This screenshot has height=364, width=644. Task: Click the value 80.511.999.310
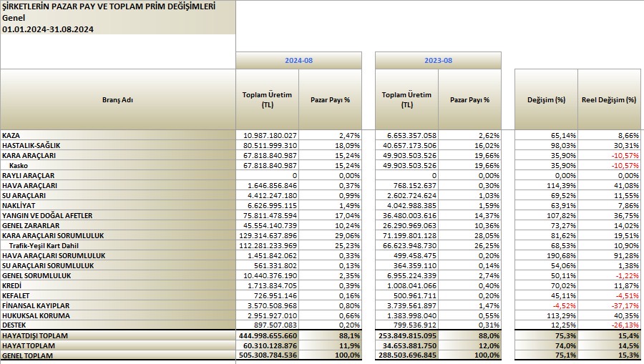coord(270,145)
